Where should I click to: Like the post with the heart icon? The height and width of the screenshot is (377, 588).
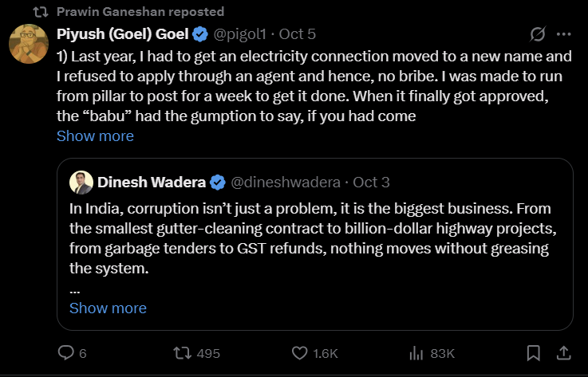[299, 353]
